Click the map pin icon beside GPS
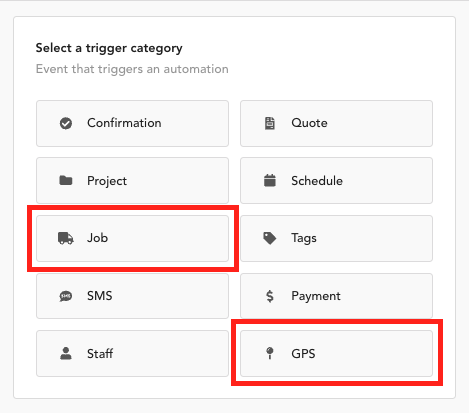 [x=270, y=353]
